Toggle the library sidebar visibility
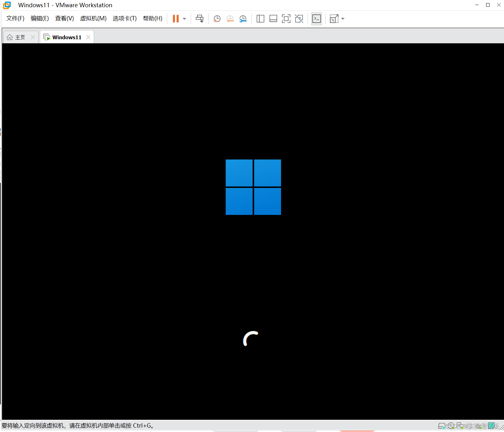The height and width of the screenshot is (432, 504). (260, 19)
